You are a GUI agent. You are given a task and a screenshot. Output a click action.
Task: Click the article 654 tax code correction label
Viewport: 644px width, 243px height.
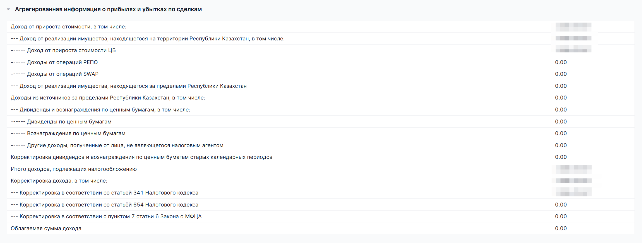click(109, 205)
